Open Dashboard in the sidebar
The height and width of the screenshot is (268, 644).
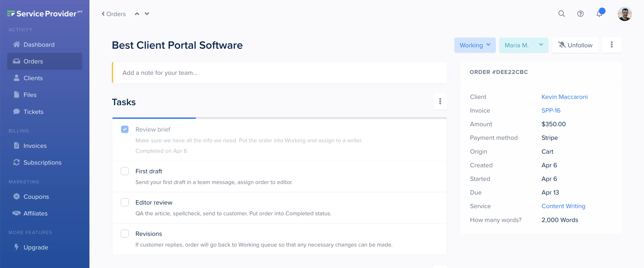click(x=44, y=45)
